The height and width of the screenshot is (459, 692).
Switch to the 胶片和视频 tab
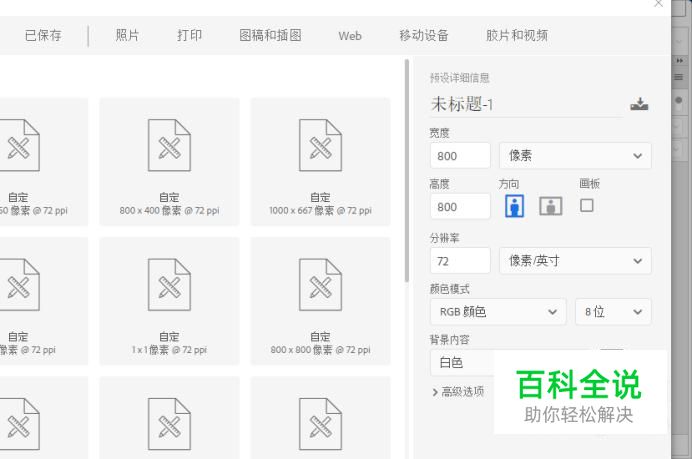517,35
